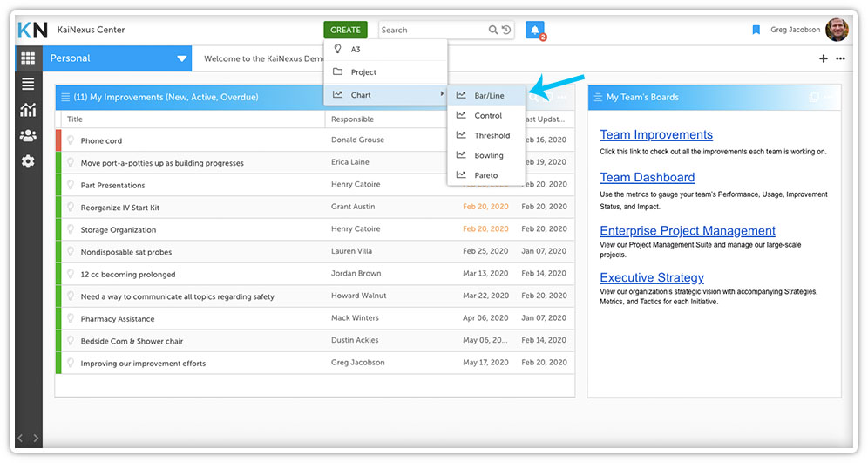Click the hamburger icon on My Team's Boards card
The width and height of the screenshot is (868, 463).
pos(598,97)
